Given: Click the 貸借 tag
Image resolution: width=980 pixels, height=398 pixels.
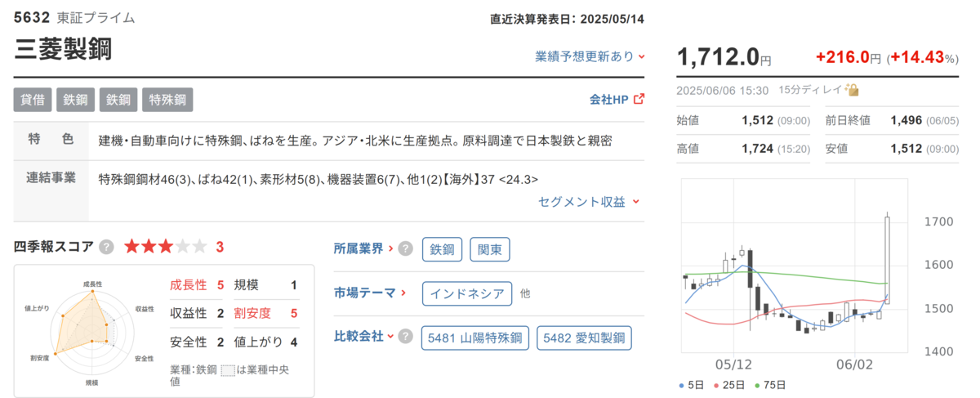Looking at the screenshot, I should [x=33, y=100].
